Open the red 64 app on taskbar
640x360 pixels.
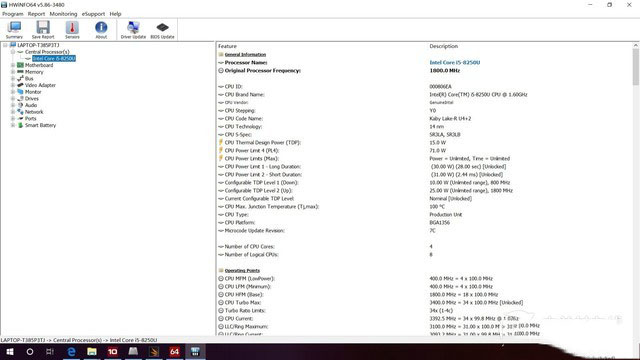(x=174, y=351)
